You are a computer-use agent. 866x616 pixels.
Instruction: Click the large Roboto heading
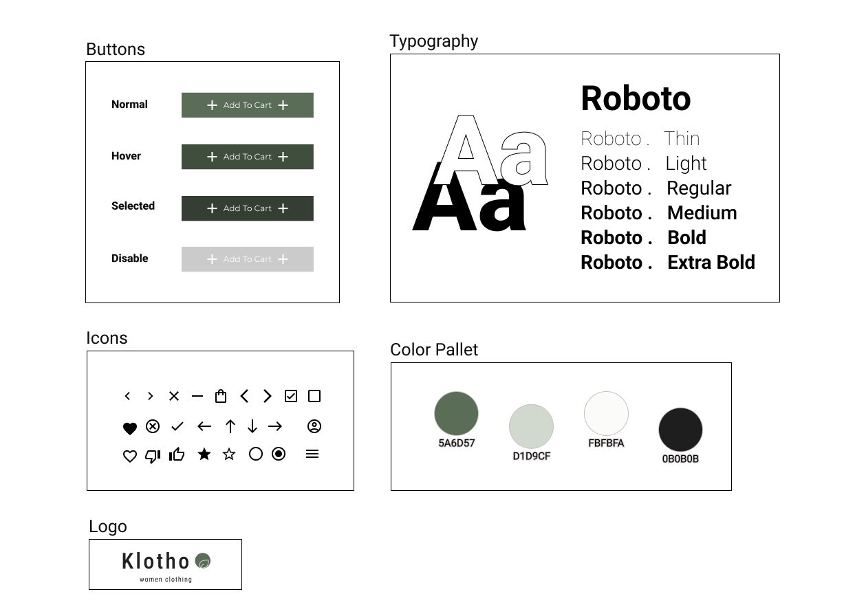point(636,98)
